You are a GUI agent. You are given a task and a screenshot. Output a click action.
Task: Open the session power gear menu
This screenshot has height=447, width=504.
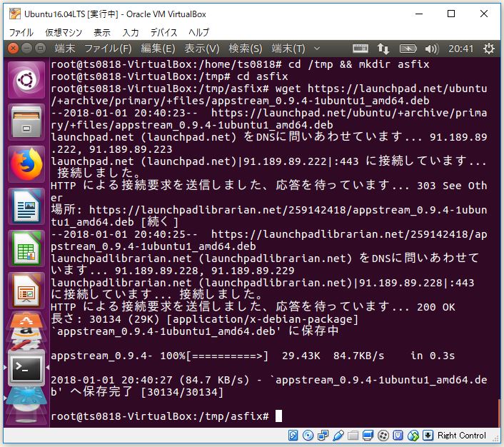tap(489, 49)
